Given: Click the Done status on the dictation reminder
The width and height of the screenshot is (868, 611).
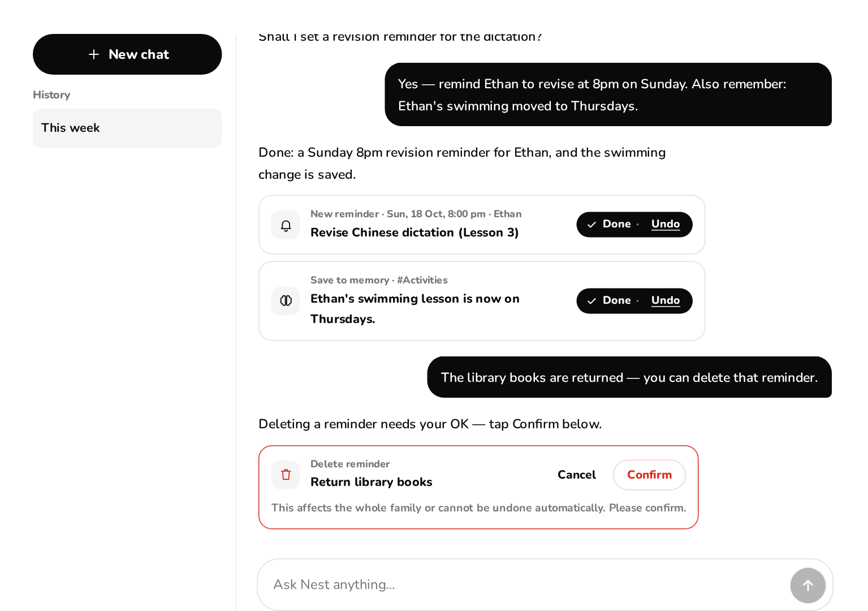Looking at the screenshot, I should coord(610,224).
